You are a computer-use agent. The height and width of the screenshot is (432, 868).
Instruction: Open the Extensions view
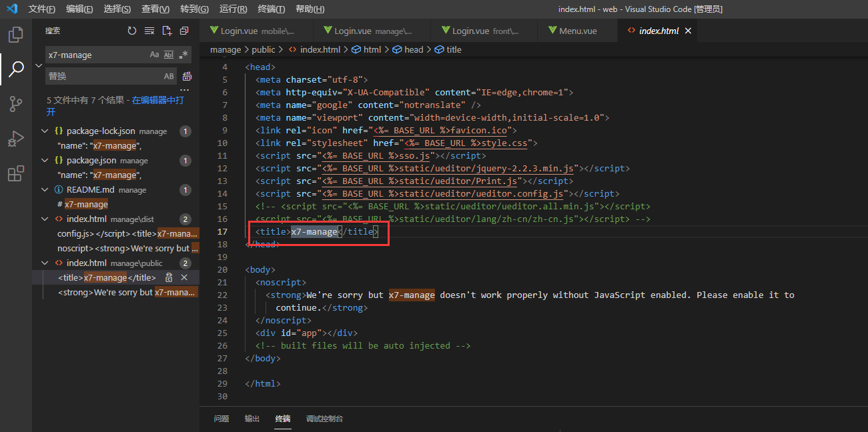[x=15, y=174]
